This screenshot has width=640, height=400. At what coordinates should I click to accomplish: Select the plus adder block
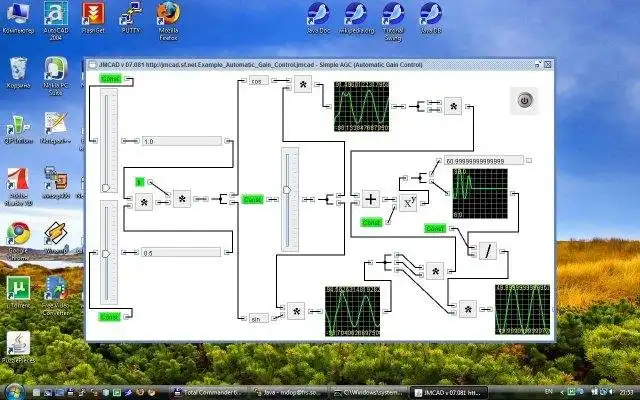(371, 199)
